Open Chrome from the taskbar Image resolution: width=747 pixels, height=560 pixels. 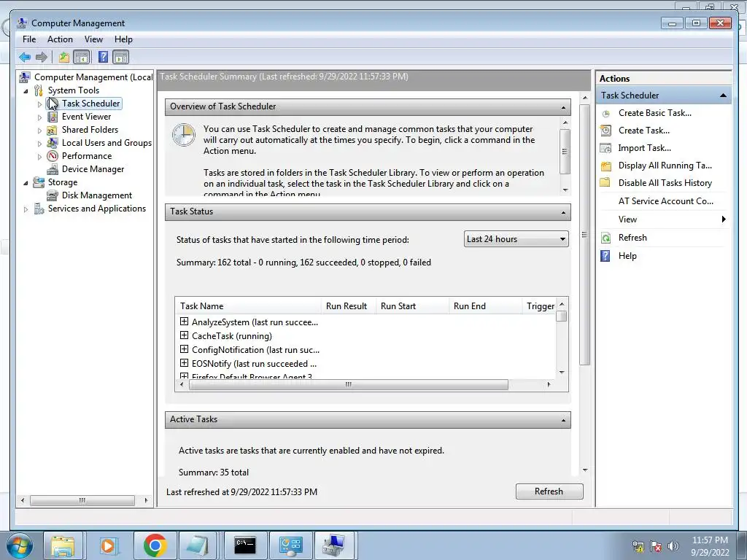coord(155,545)
